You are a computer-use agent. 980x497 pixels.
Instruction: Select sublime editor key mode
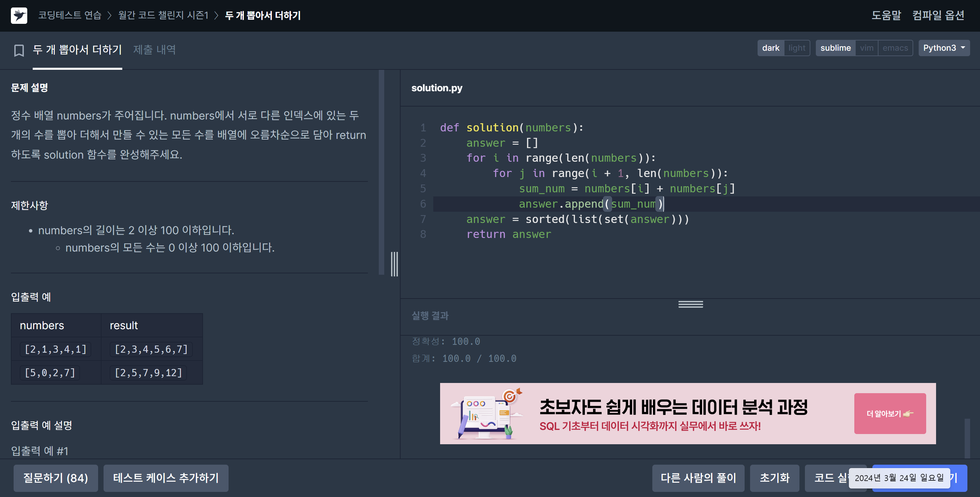tap(836, 48)
